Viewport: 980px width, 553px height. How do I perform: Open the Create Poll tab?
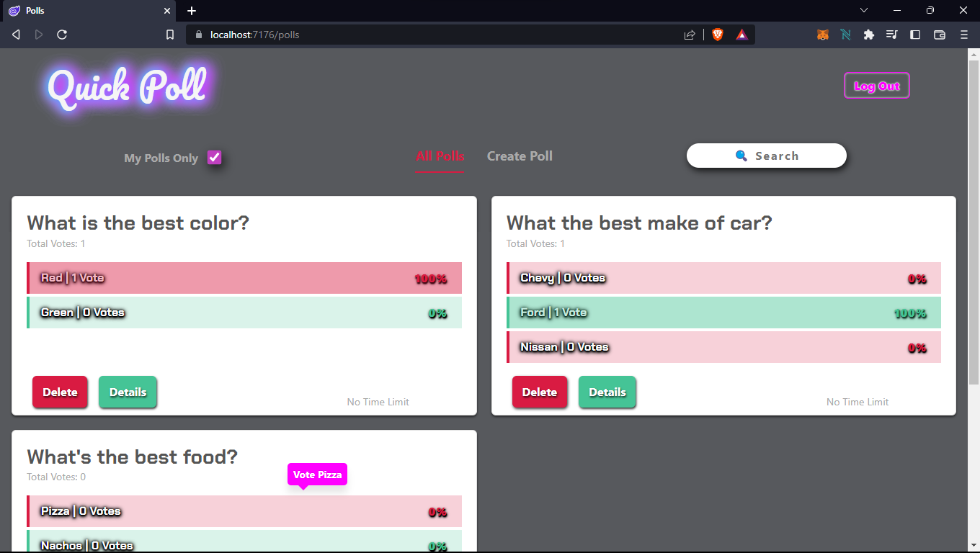click(520, 156)
